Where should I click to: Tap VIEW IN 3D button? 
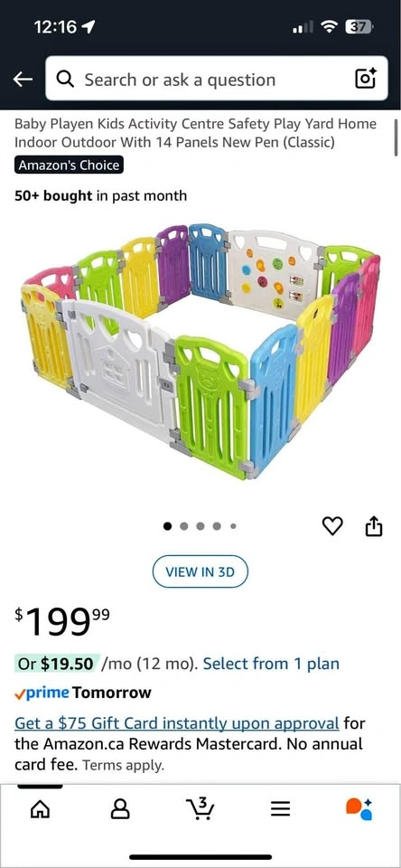coord(200,571)
